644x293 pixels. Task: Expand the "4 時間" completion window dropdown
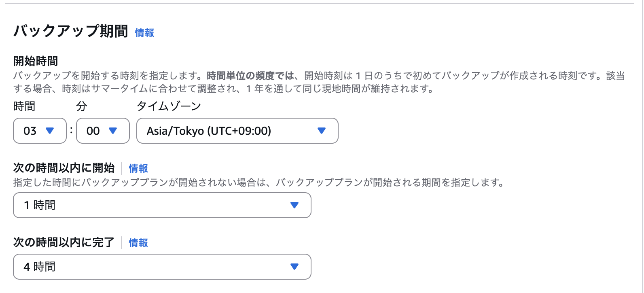(x=162, y=266)
